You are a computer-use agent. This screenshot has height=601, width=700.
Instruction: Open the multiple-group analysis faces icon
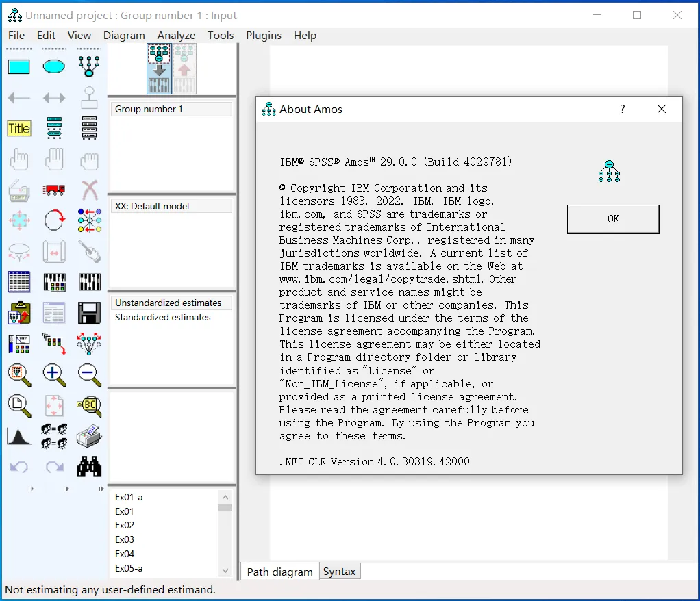[x=54, y=436]
